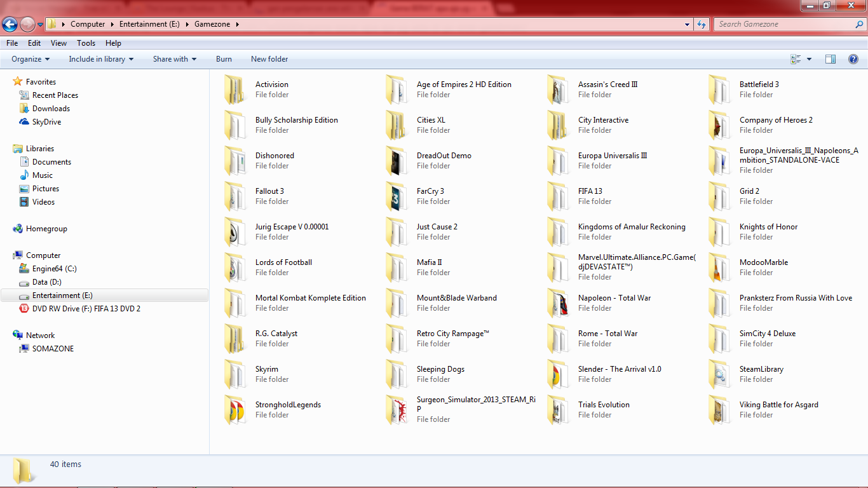Select the Assasin's Creed III folder icon

558,89
